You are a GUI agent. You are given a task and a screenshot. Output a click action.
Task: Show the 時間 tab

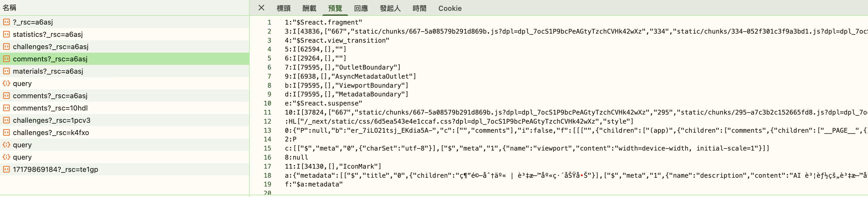click(420, 8)
